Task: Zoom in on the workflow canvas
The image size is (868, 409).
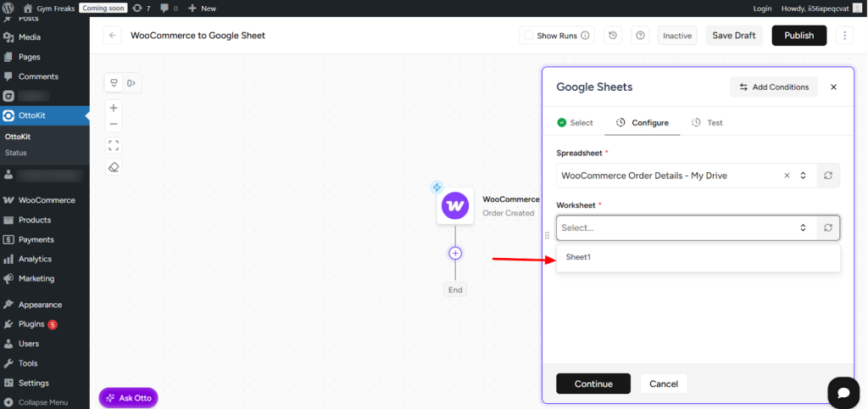Action: pyautogui.click(x=114, y=108)
